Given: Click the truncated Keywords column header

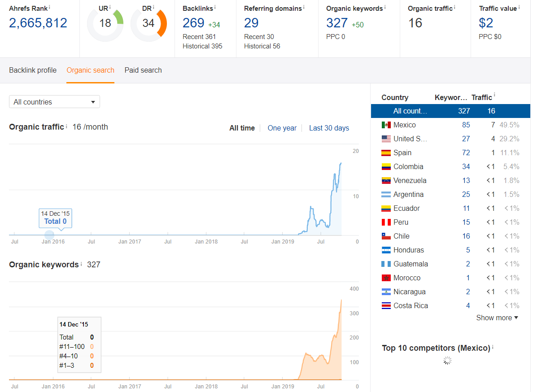Looking at the screenshot, I should click(451, 97).
